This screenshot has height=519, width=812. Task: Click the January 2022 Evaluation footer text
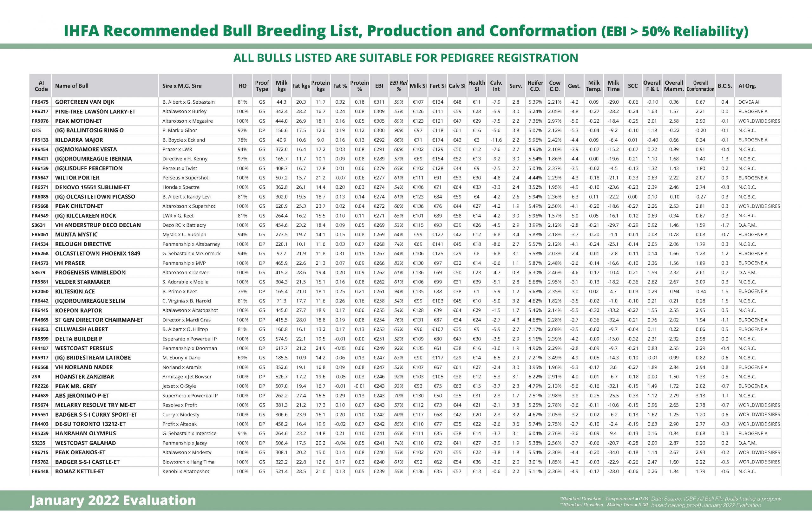(x=113, y=501)
